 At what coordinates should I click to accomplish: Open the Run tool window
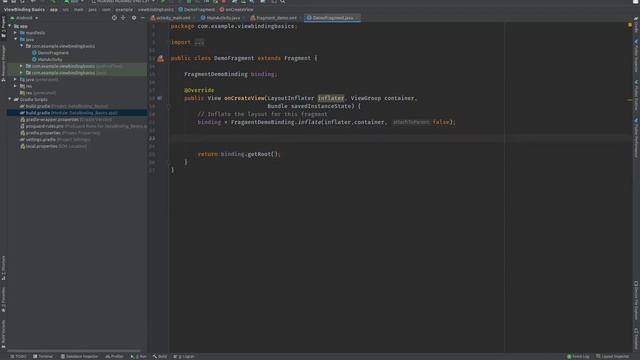coord(138,356)
